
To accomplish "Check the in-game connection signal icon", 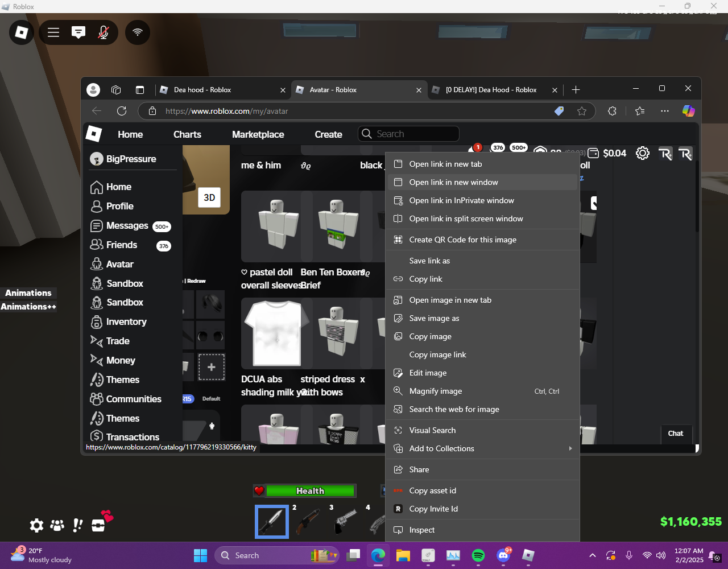I will point(138,32).
